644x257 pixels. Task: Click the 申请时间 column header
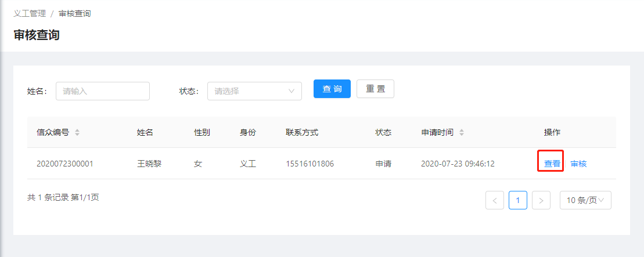coord(437,133)
